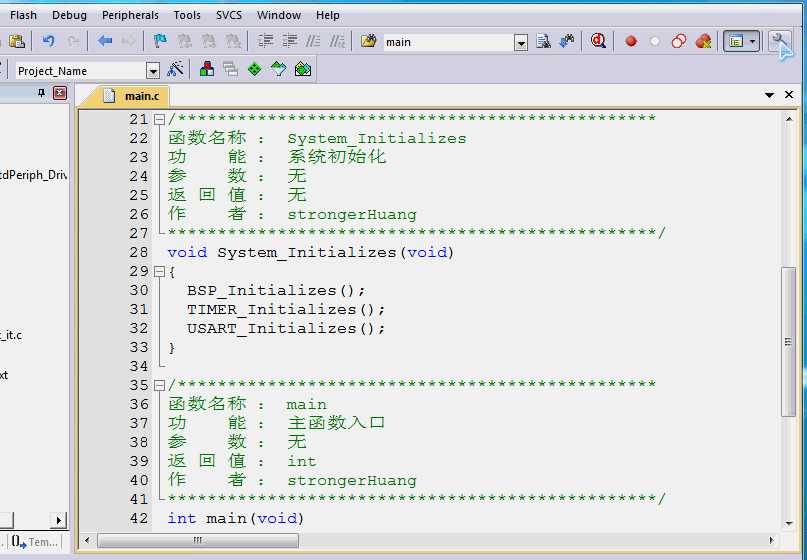Disable all breakpoints
This screenshot has width=807, height=560.
click(x=679, y=41)
